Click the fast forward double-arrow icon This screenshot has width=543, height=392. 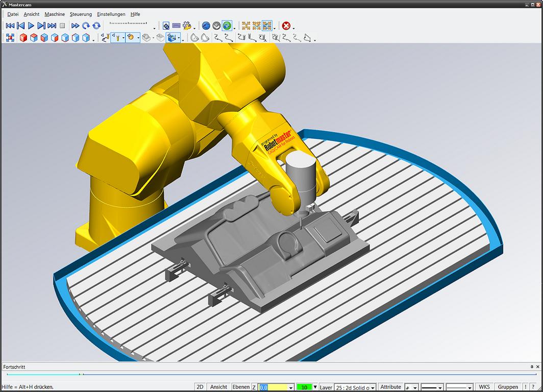point(75,26)
